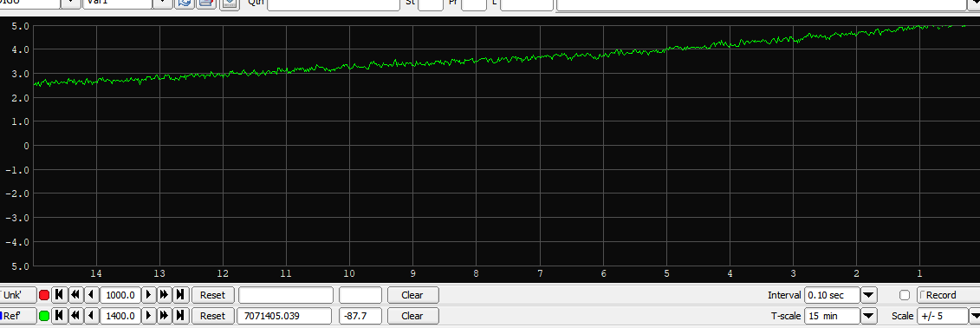Click the double-left fast step in the Ref' row
Screen dimensions: 980x328
pyautogui.click(x=75, y=316)
